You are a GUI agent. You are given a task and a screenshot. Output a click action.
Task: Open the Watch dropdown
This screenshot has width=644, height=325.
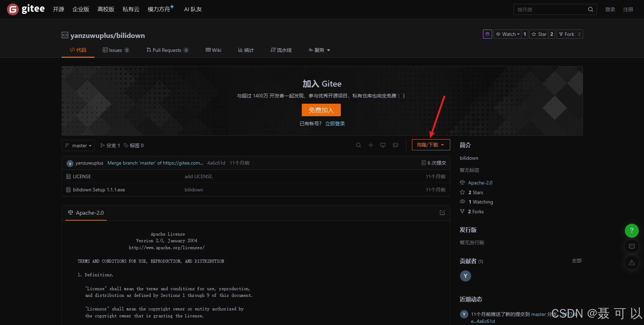coord(508,34)
